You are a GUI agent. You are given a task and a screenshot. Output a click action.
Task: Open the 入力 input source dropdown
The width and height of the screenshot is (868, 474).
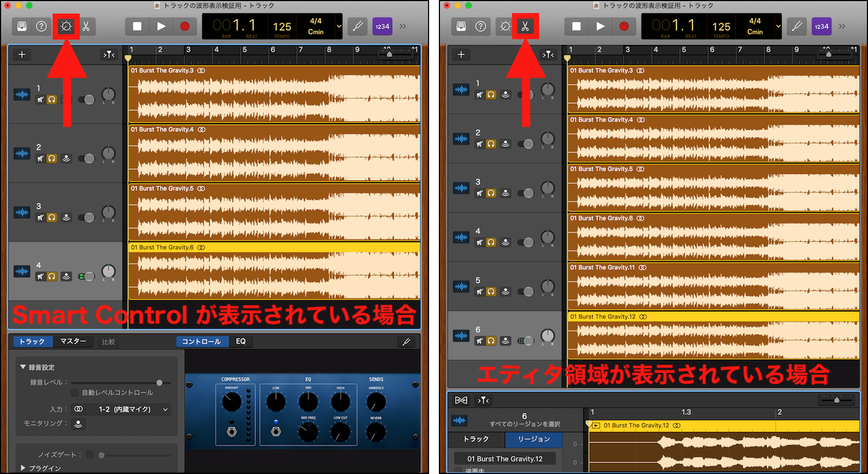(x=127, y=409)
